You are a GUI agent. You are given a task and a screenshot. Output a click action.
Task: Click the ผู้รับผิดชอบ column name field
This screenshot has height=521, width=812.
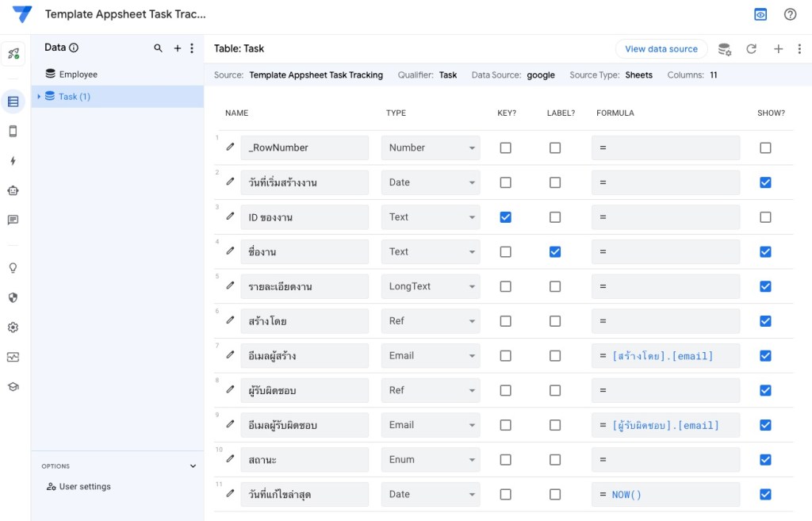pyautogui.click(x=304, y=390)
